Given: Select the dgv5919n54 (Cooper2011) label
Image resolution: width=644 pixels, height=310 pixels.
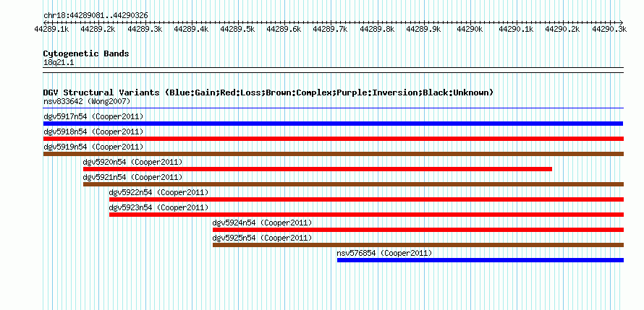Looking at the screenshot, I should pos(93,147).
